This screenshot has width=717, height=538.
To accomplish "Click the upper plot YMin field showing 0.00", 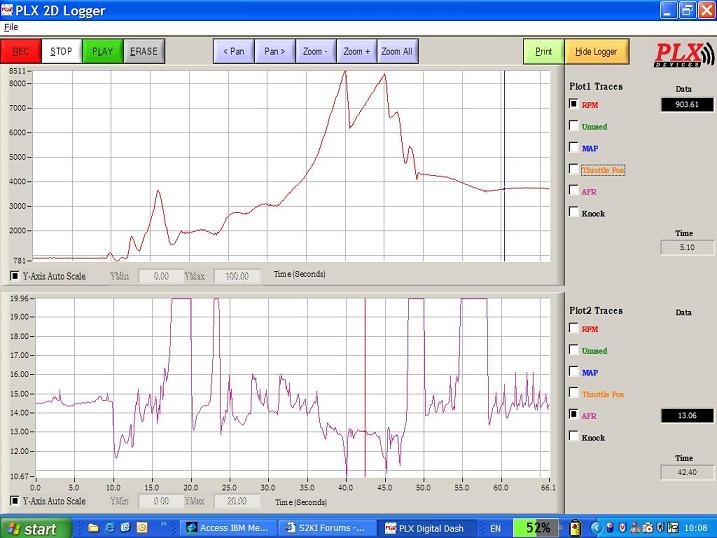I will pos(161,276).
